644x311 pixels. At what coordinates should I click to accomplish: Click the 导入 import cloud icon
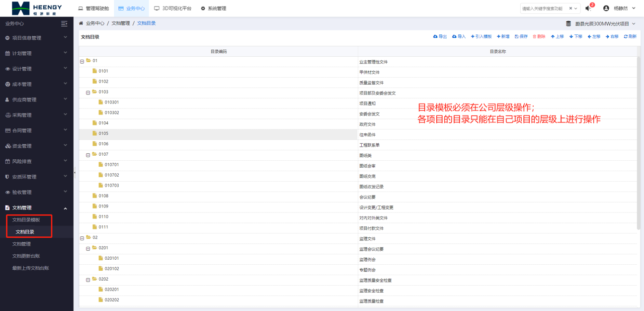point(454,37)
